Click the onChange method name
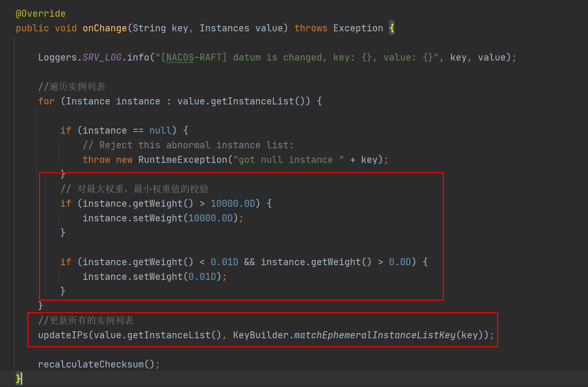 pyautogui.click(x=105, y=28)
